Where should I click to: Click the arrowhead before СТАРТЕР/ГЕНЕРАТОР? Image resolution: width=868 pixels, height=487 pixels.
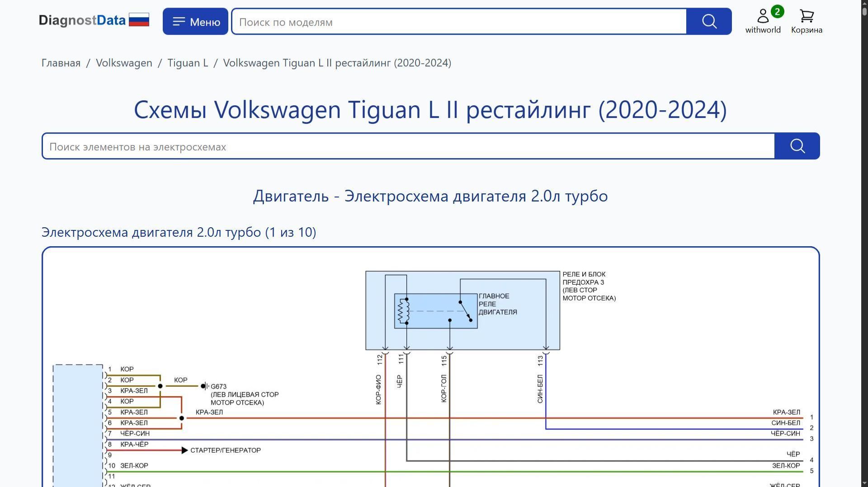184,450
